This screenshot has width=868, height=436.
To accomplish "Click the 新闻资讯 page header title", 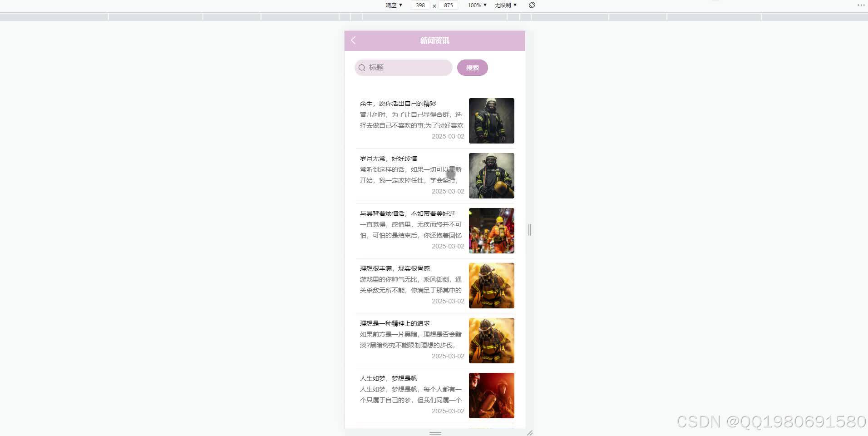I will [434, 40].
